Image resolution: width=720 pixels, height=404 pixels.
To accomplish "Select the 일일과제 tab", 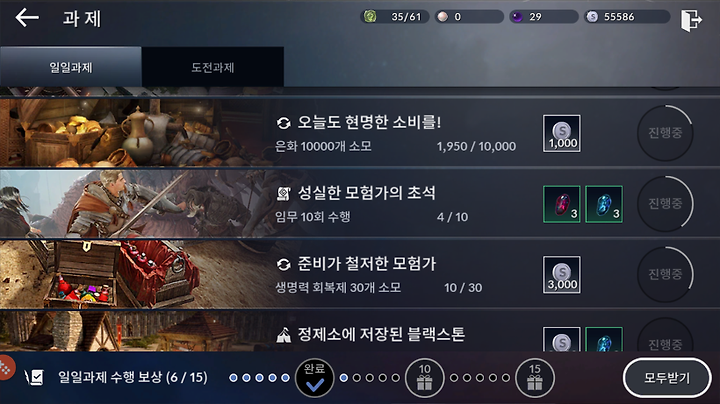I will pos(71,67).
